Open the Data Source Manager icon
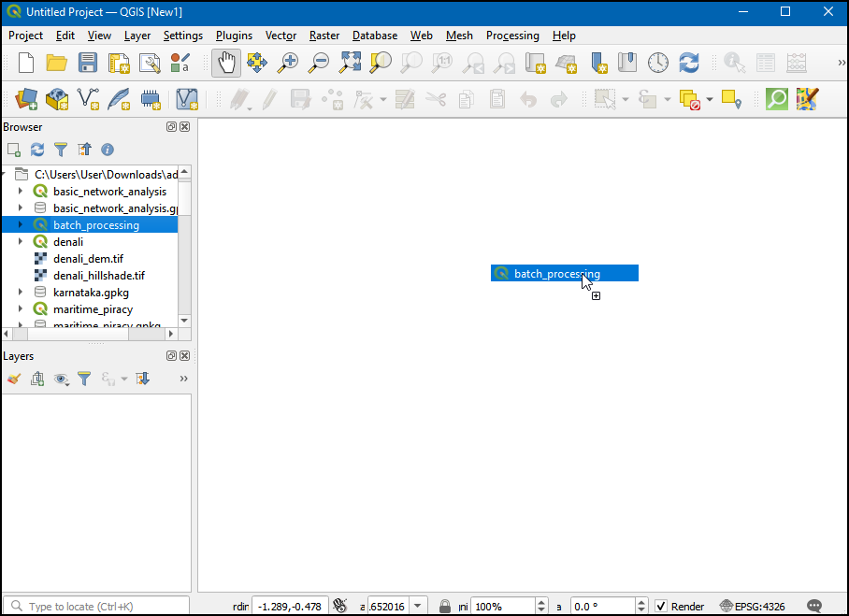The height and width of the screenshot is (616, 849). click(x=25, y=100)
